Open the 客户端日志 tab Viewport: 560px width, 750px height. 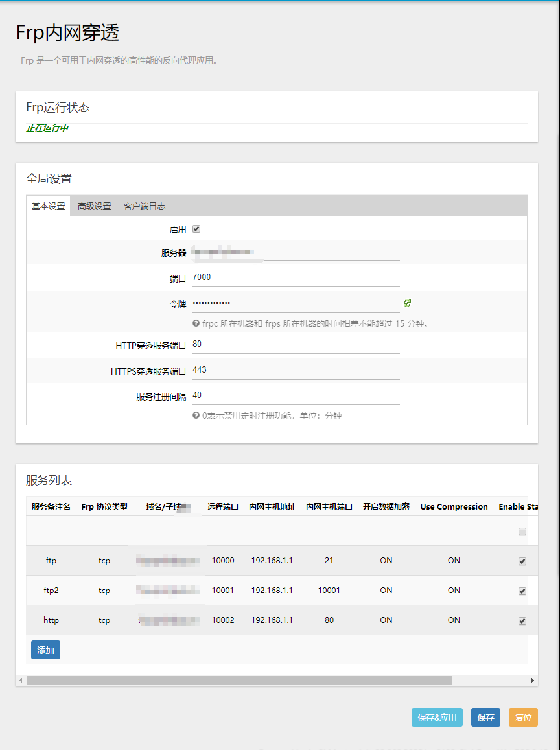pos(145,206)
